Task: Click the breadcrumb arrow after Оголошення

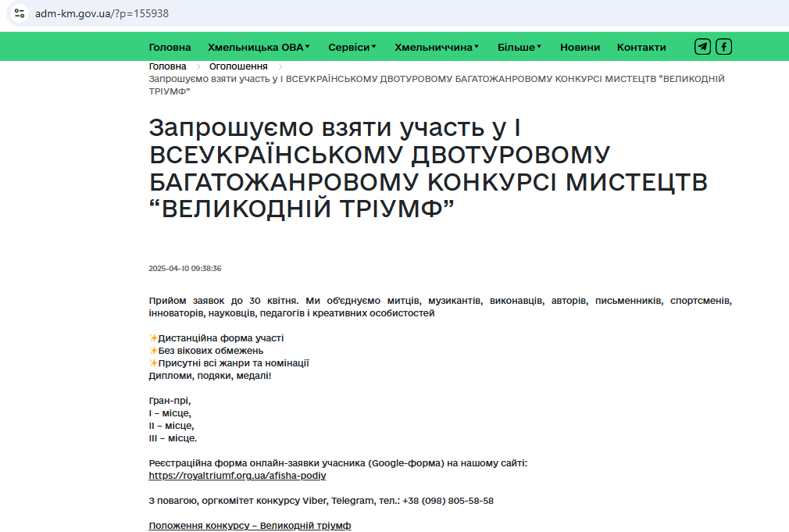Action: point(280,67)
